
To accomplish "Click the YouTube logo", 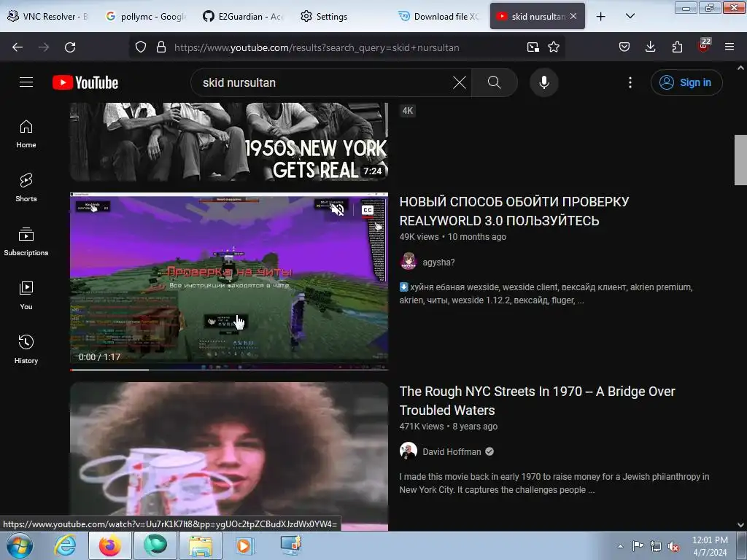I will click(x=85, y=82).
